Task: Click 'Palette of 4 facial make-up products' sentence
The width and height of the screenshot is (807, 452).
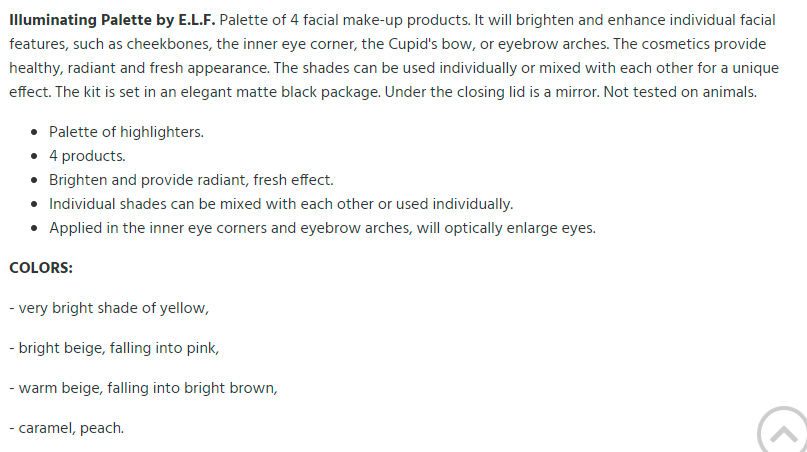Action: coord(345,20)
